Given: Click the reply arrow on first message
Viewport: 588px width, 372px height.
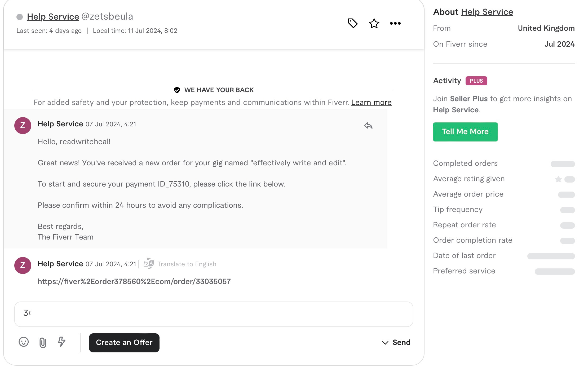Looking at the screenshot, I should pyautogui.click(x=368, y=126).
